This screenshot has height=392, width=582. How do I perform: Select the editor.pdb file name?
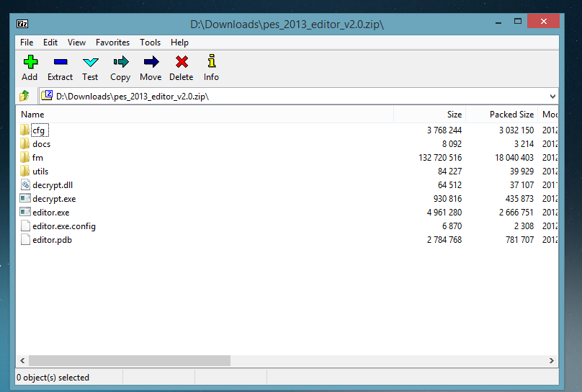tap(52, 240)
